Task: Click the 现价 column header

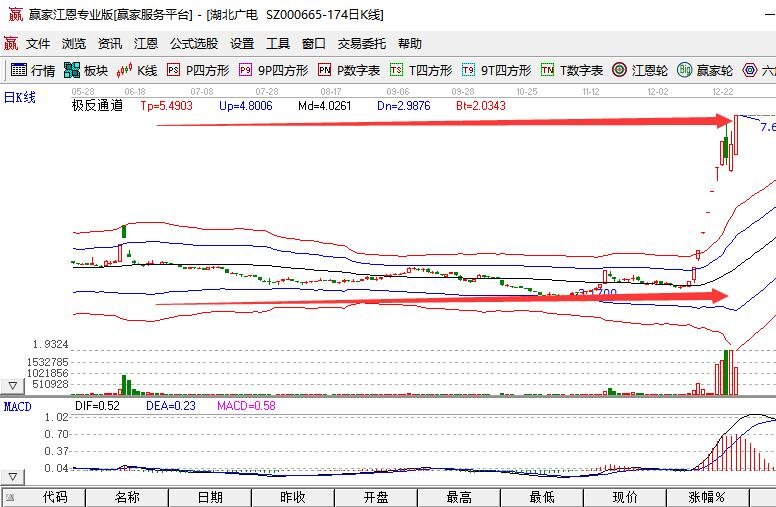Action: click(625, 497)
